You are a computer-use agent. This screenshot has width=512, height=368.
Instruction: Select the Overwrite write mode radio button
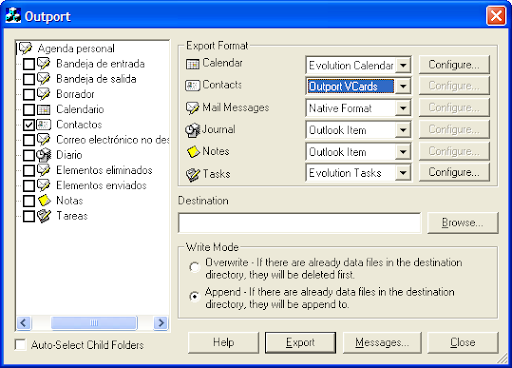(194, 267)
